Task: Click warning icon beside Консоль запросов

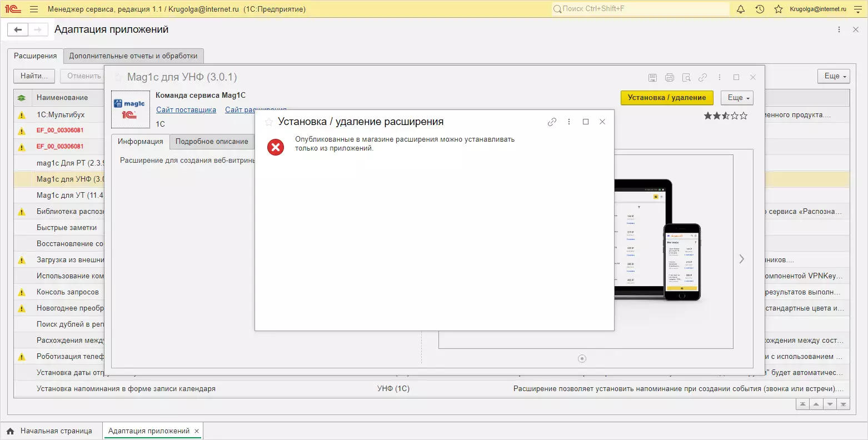Action: click(22, 292)
